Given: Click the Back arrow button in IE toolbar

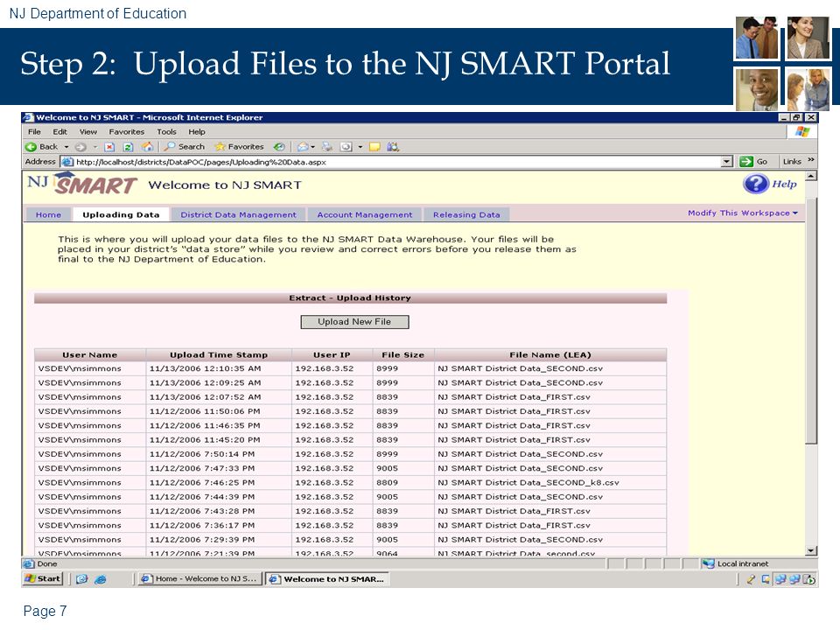Looking at the screenshot, I should point(41,147).
